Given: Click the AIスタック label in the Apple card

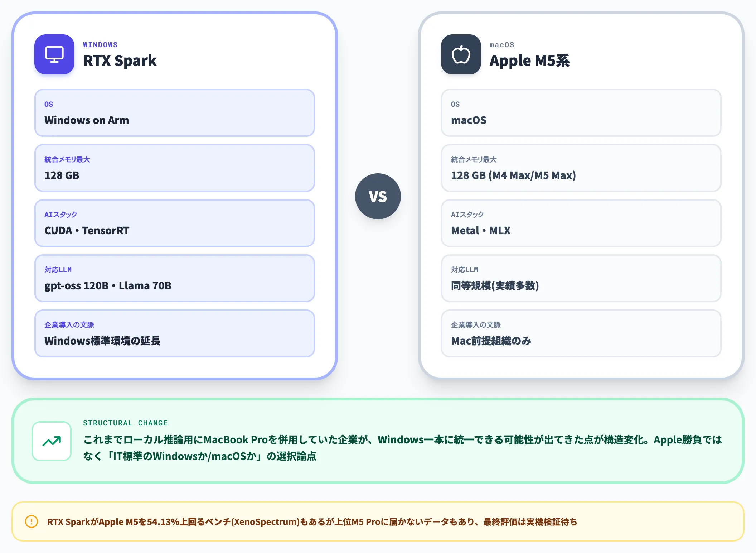Looking at the screenshot, I should 467,215.
